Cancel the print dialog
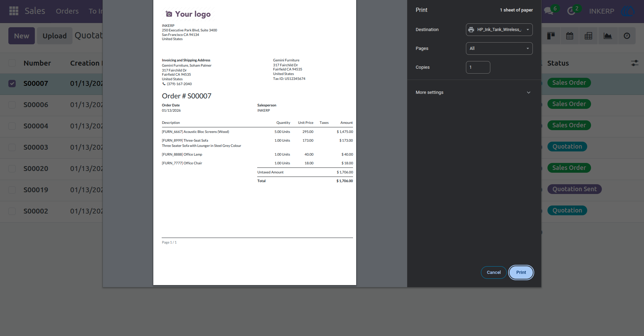The width and height of the screenshot is (644, 336). pyautogui.click(x=493, y=272)
